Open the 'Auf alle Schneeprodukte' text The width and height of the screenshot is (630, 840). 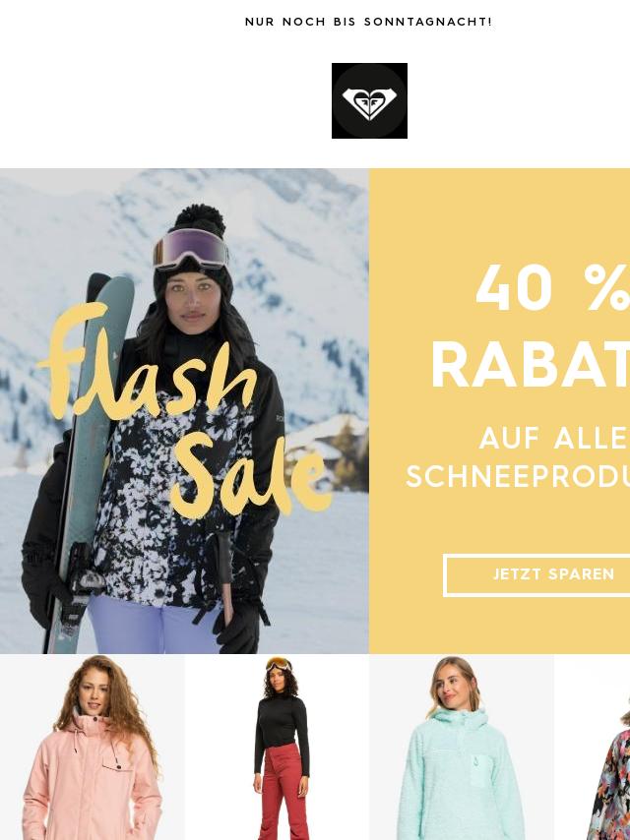click(518, 457)
